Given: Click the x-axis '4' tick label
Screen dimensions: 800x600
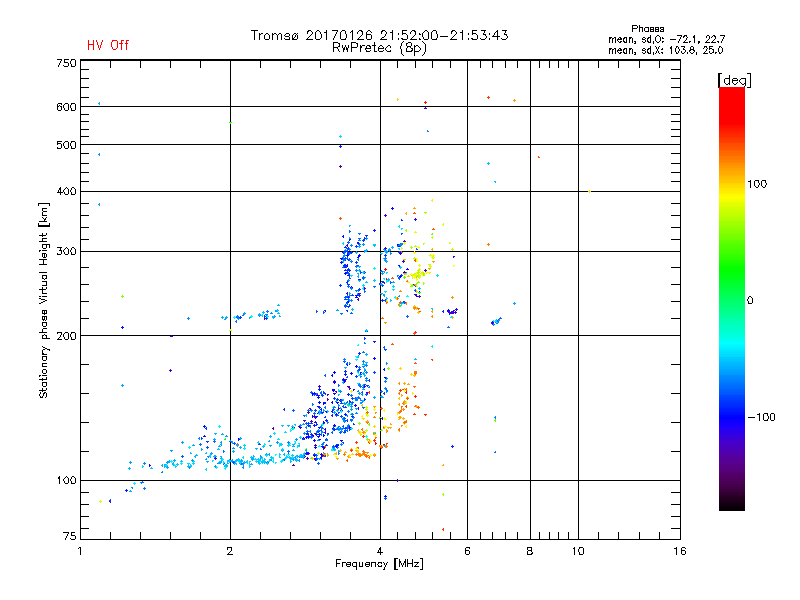Looking at the screenshot, I should [x=380, y=551].
